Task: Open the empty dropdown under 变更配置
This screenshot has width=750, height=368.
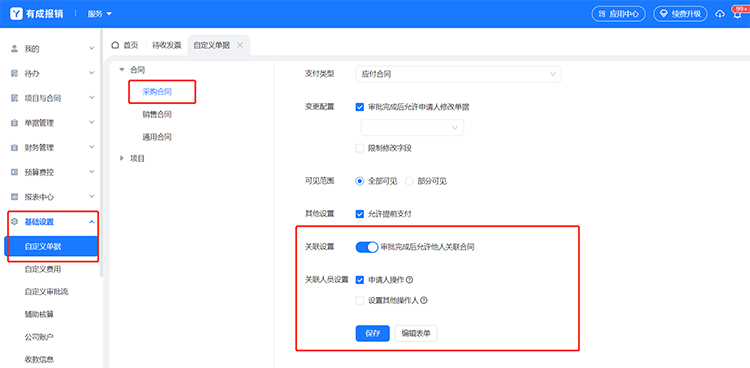Action: point(412,128)
